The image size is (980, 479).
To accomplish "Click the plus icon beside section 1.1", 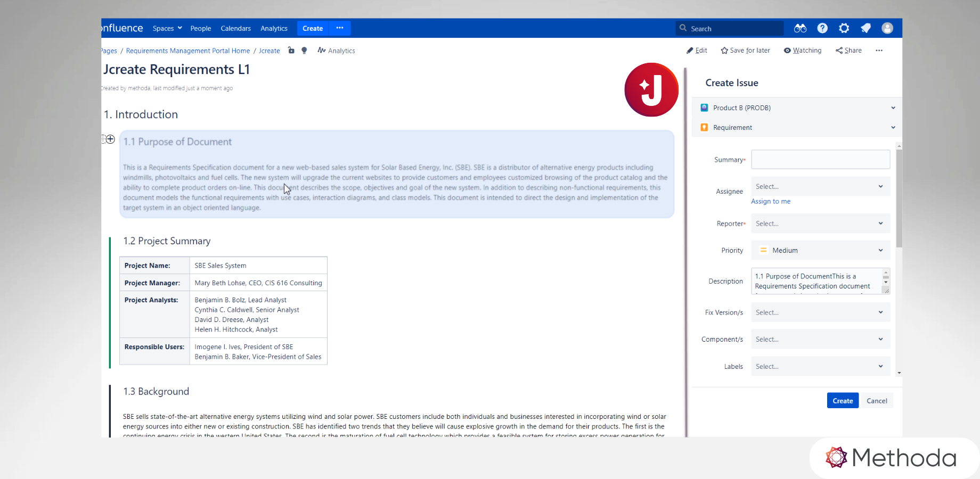I will (x=110, y=139).
